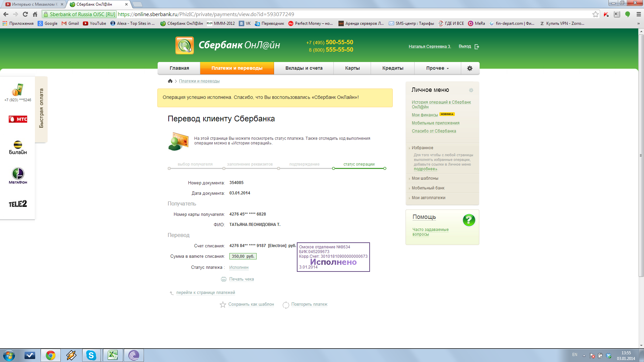Click the подробнее link in Избранное

tap(425, 169)
